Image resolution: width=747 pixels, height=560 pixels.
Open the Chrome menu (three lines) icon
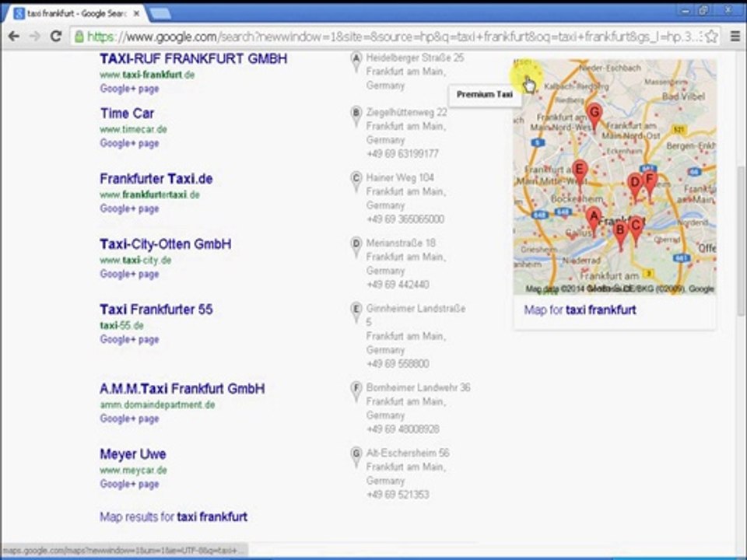tap(735, 37)
